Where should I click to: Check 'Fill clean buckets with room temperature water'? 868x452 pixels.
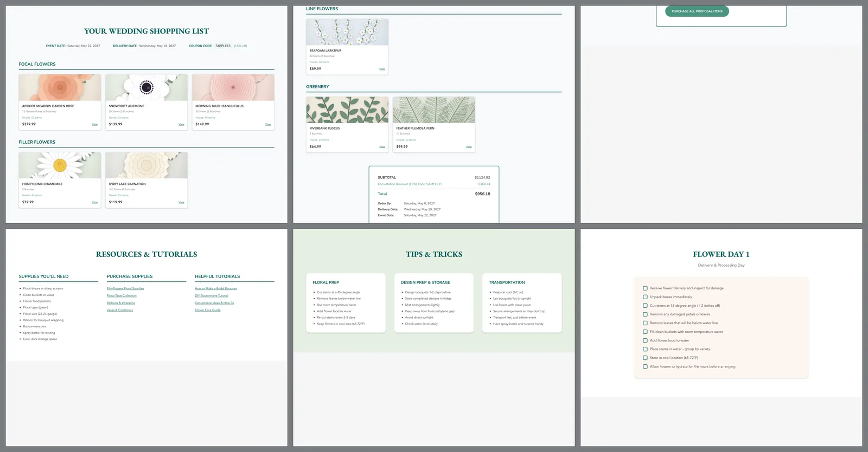pyautogui.click(x=645, y=332)
